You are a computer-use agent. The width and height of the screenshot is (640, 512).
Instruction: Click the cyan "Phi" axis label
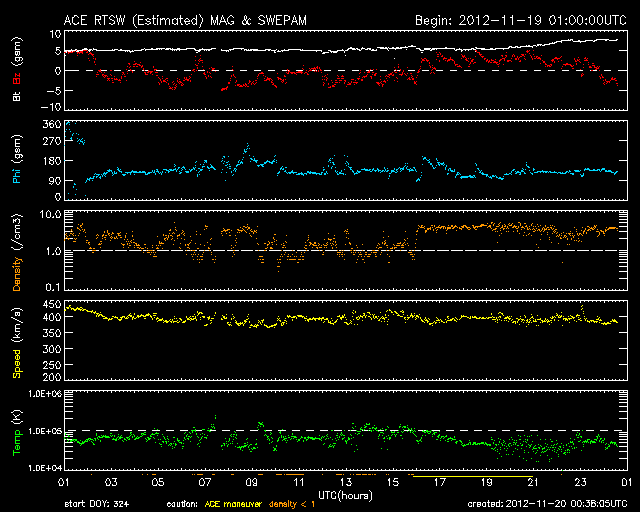click(17, 176)
